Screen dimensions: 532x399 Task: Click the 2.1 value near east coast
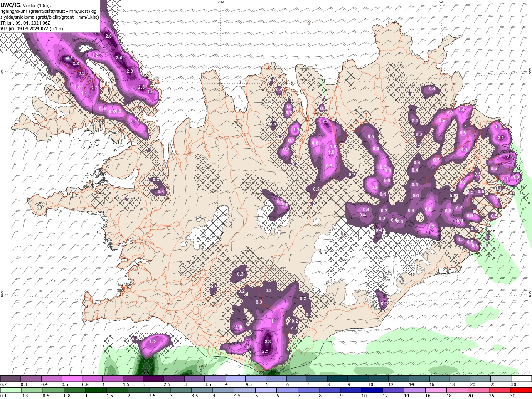[x=501, y=138]
